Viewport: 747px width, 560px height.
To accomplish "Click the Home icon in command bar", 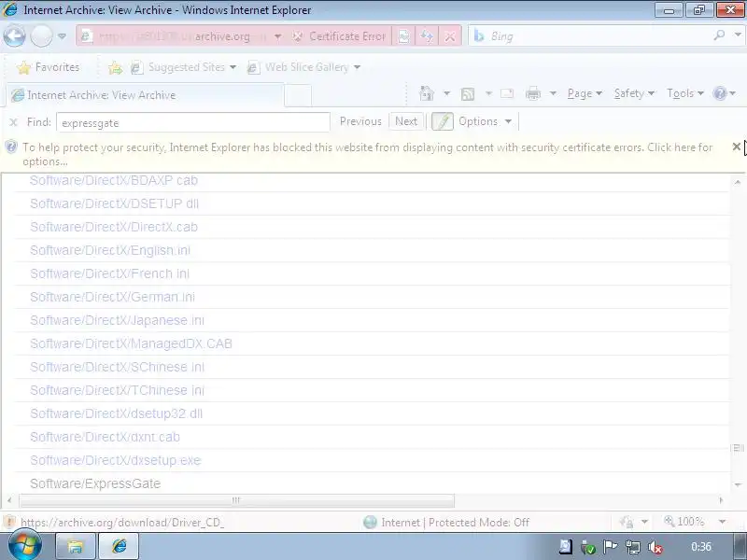I will click(427, 93).
